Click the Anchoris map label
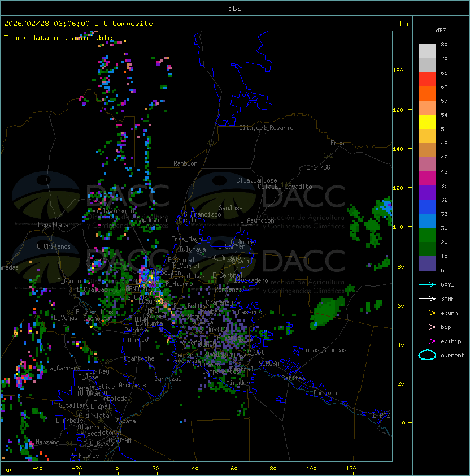 [132, 385]
